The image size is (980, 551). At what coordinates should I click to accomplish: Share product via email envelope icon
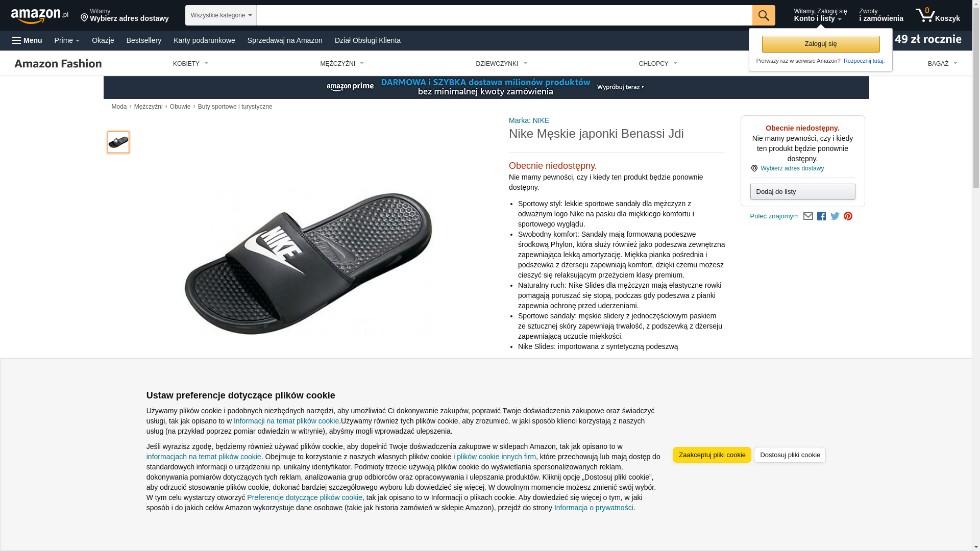tap(808, 216)
